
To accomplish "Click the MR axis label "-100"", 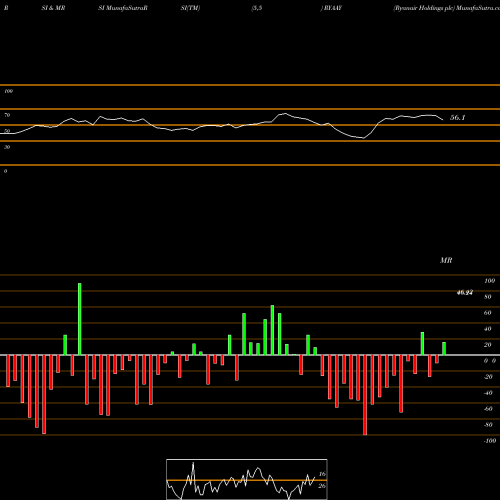I will pyautogui.click(x=489, y=441).
